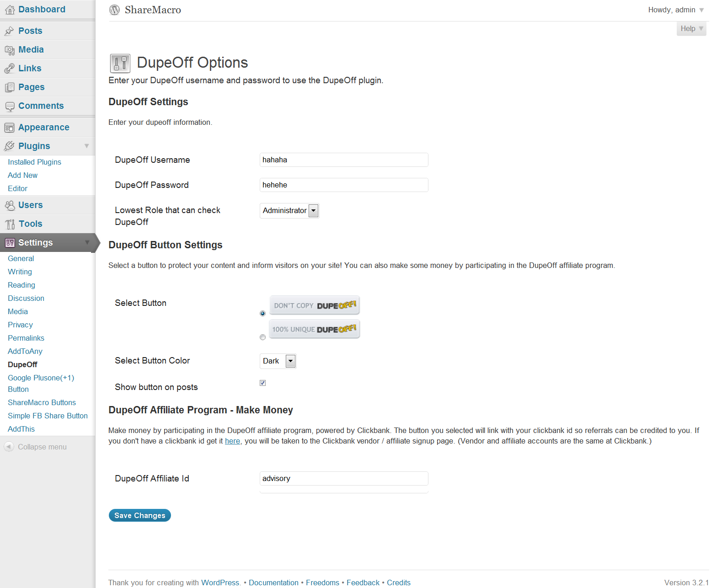Open the Documentation footer link
Image resolution: width=722 pixels, height=588 pixels.
(273, 583)
